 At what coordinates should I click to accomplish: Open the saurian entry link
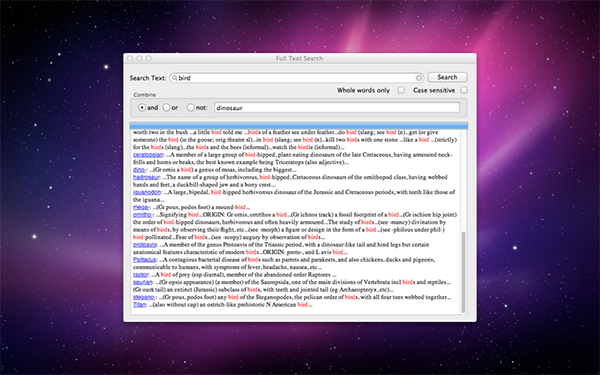(142, 282)
